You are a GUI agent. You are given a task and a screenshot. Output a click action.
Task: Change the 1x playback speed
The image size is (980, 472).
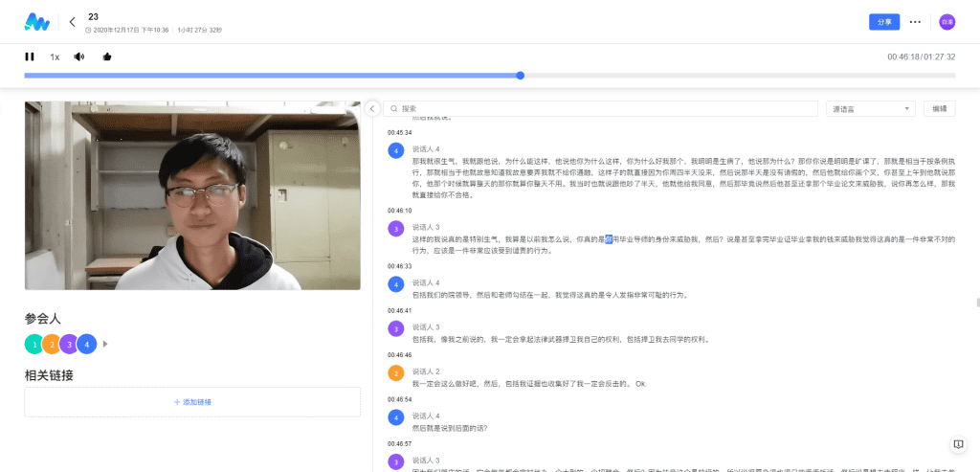(55, 56)
